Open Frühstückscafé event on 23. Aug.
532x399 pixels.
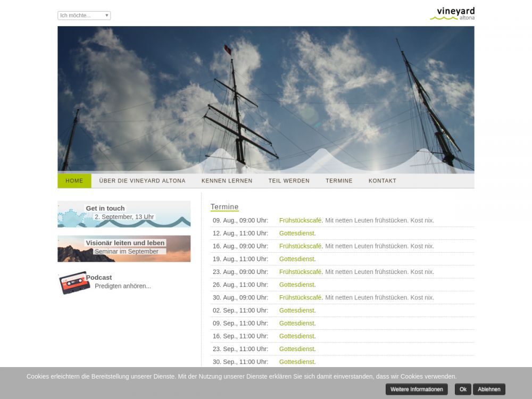pos(300,272)
